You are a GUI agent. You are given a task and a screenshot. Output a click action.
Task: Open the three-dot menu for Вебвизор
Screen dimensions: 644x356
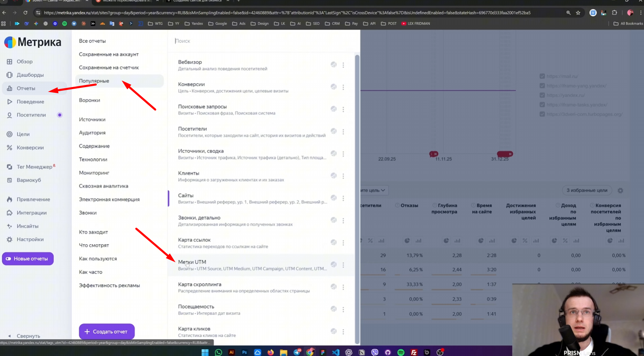tap(343, 65)
